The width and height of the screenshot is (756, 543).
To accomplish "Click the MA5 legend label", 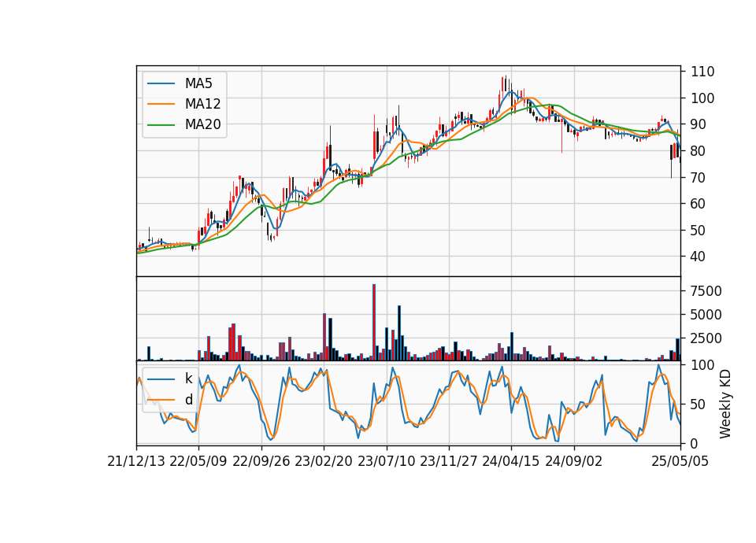I will point(198,83).
